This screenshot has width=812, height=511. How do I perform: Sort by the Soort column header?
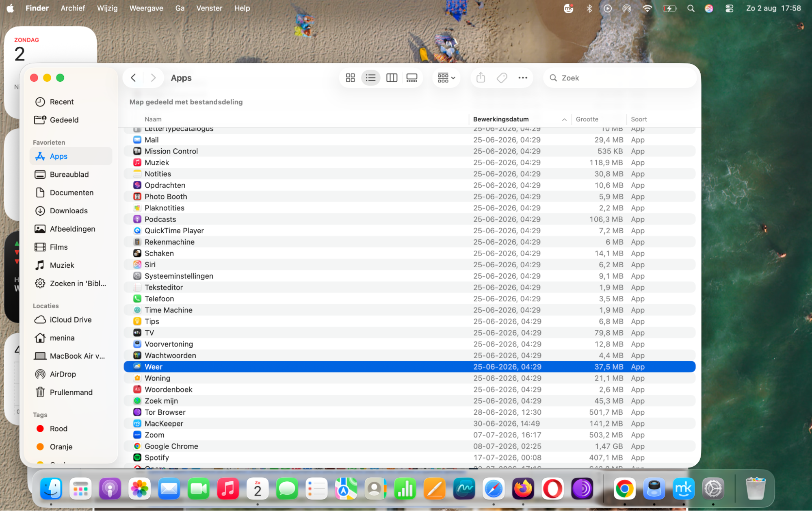coord(639,119)
